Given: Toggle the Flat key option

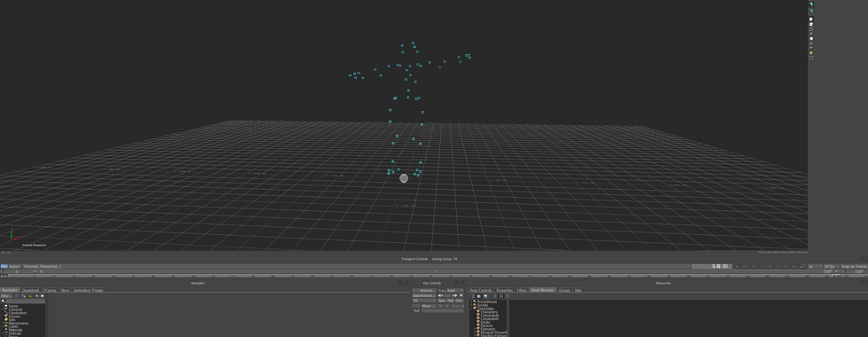Looking at the screenshot, I should [x=451, y=301].
